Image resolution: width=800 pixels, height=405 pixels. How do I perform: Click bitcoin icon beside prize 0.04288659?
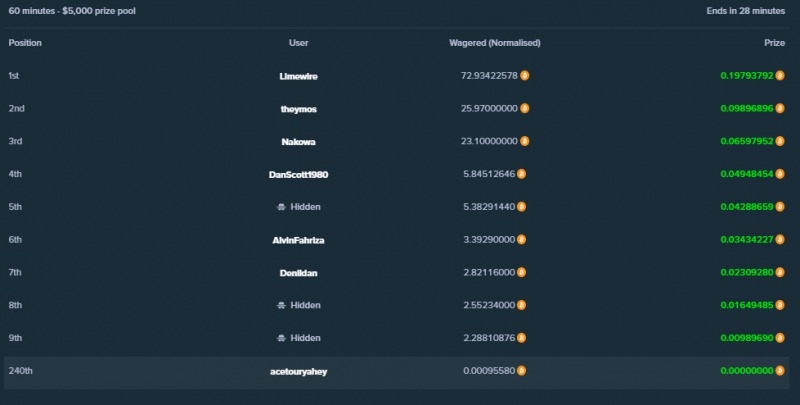780,207
